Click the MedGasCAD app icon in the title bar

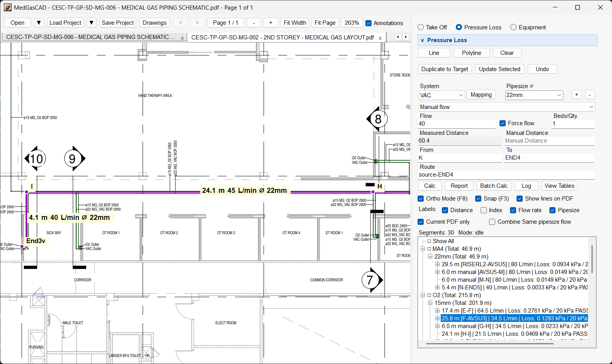[7, 7]
